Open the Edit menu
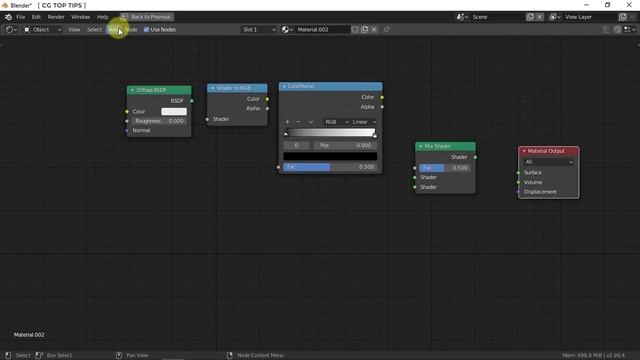This screenshot has height=360, width=640. [x=36, y=17]
